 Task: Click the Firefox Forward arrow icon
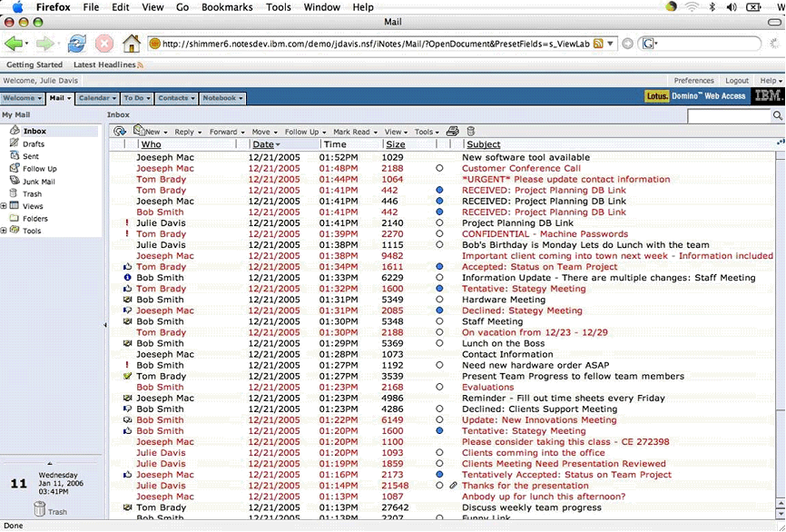(44, 44)
